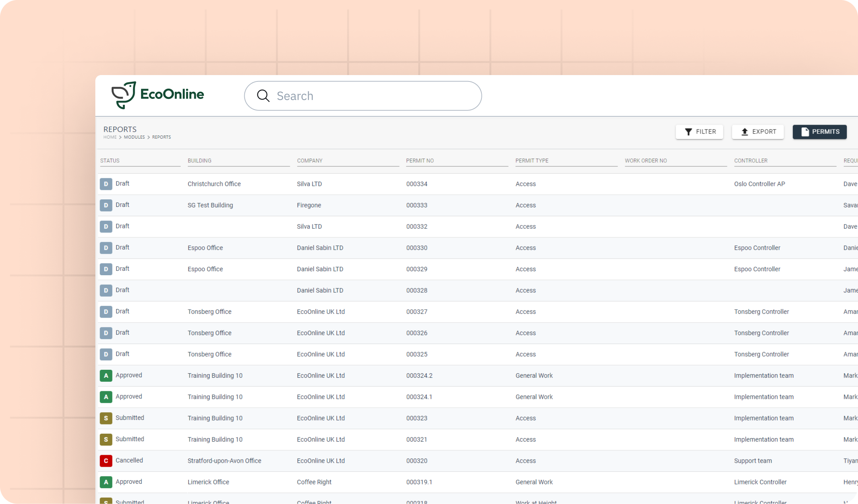This screenshot has width=858, height=504.
Task: Open Modules in the breadcrumb
Action: pyautogui.click(x=134, y=137)
